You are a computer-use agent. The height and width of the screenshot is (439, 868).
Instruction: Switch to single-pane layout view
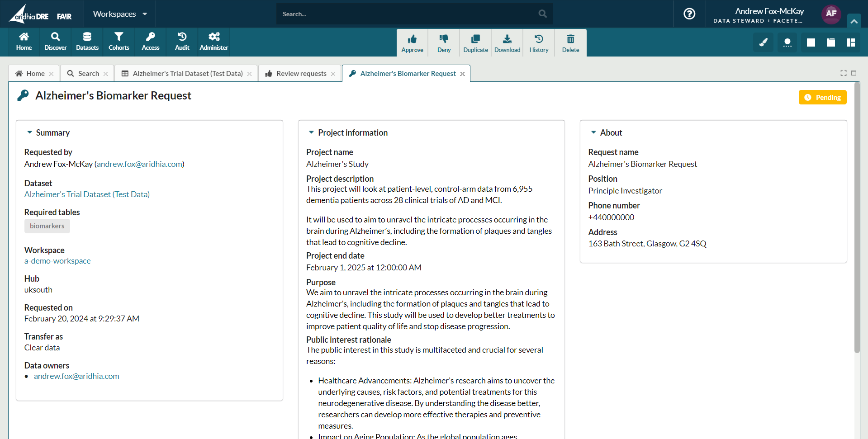811,42
